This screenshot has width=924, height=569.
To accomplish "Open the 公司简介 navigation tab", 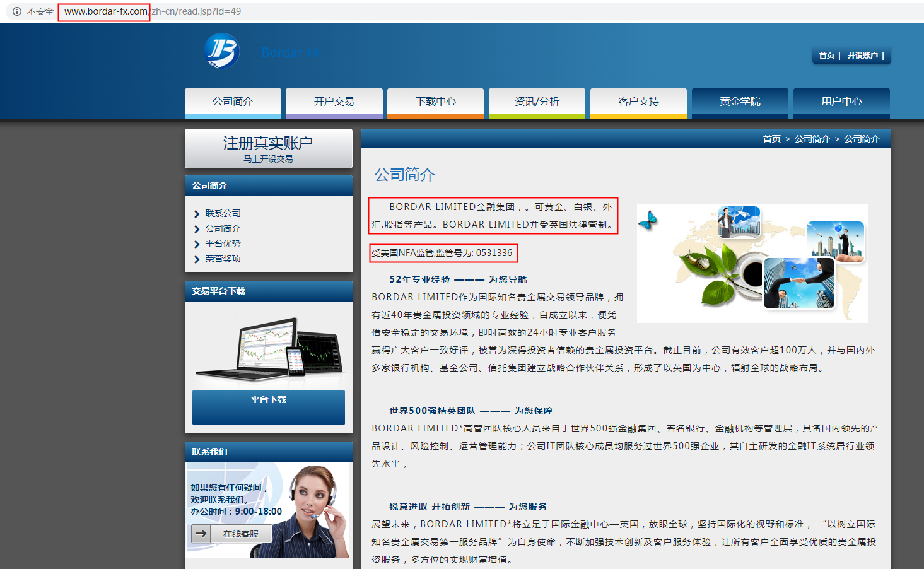I will point(233,102).
